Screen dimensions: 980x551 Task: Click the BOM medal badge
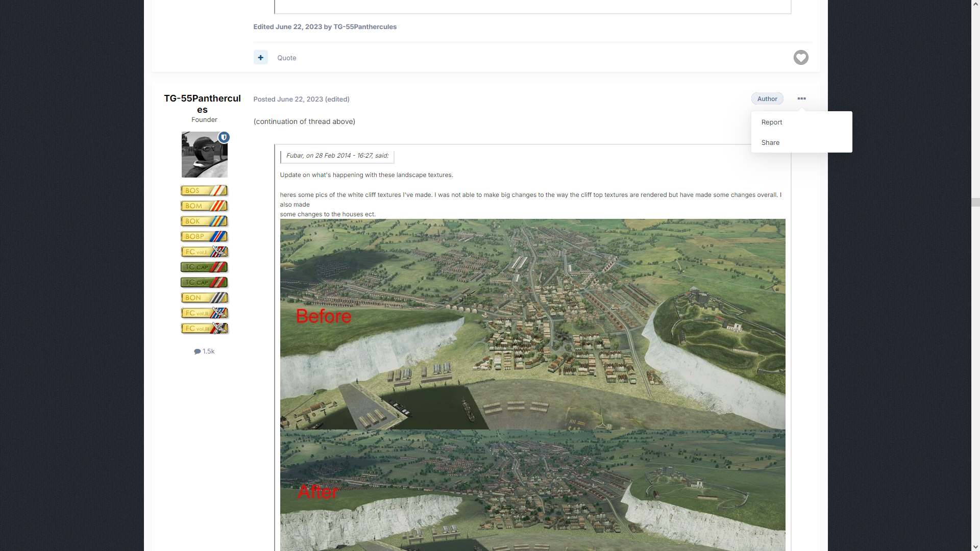coord(204,206)
